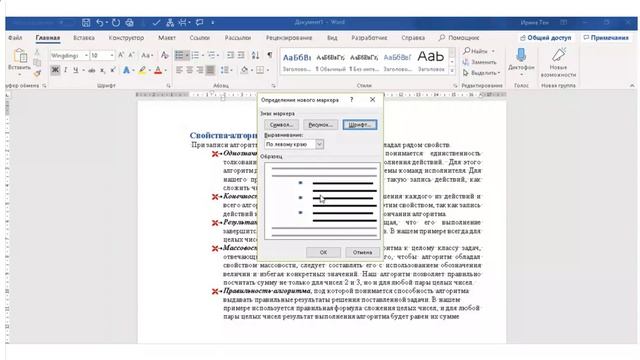
Task: Click the increase indent icon
Action: click(241, 55)
